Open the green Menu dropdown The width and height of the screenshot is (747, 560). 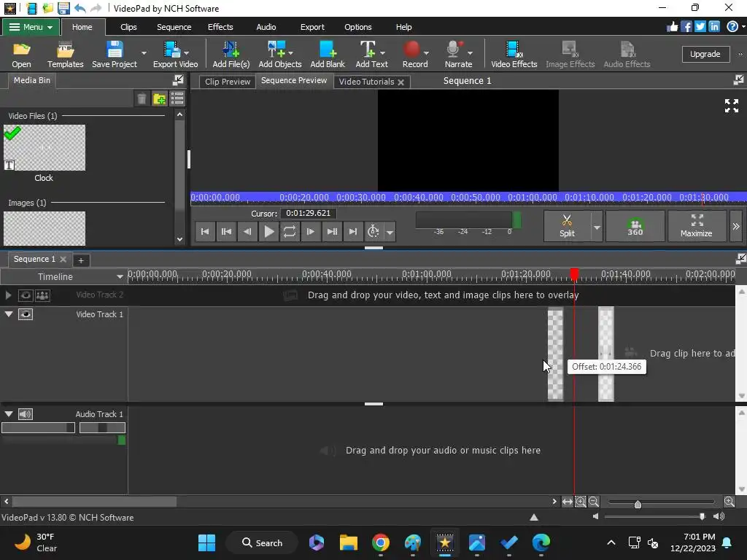click(31, 27)
